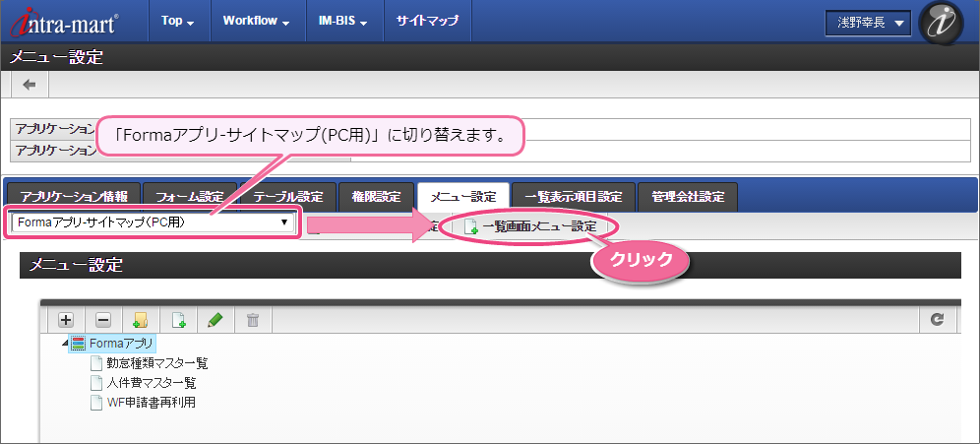Switch to the アプリケーション情報 tab
The image size is (980, 444).
(73, 198)
